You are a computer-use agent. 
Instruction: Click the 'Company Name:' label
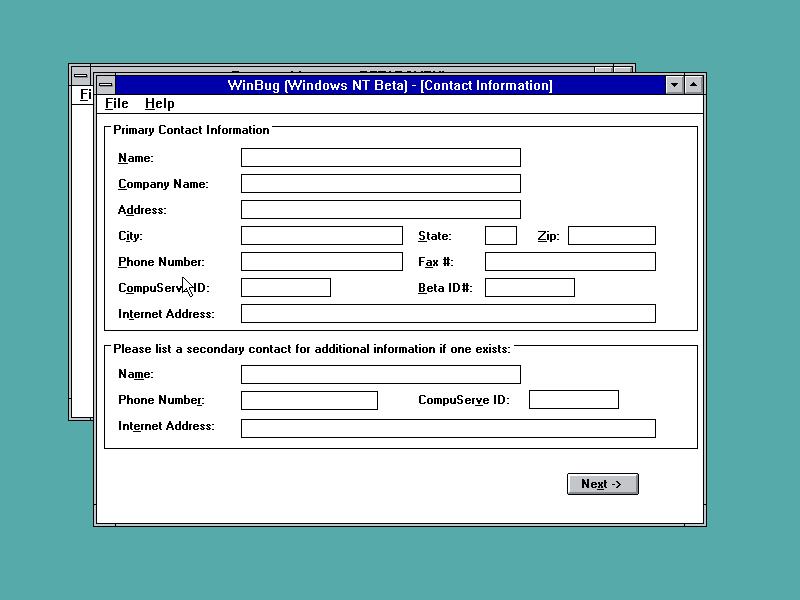click(163, 184)
